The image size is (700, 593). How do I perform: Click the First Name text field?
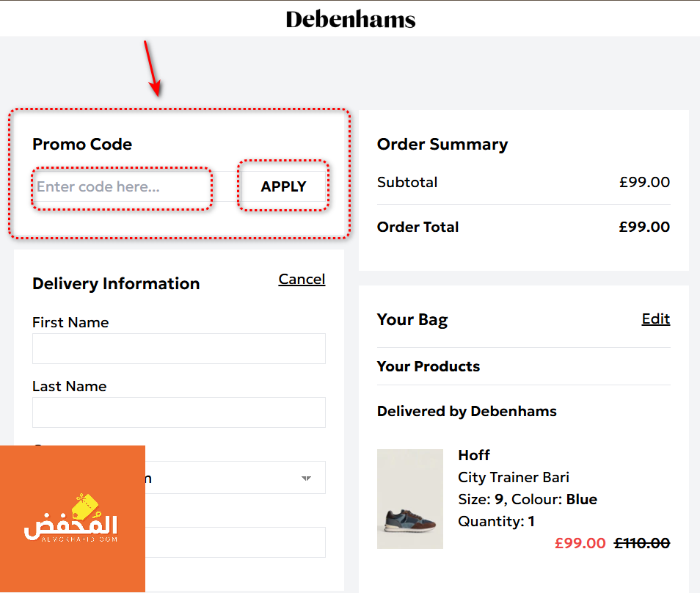tap(179, 349)
